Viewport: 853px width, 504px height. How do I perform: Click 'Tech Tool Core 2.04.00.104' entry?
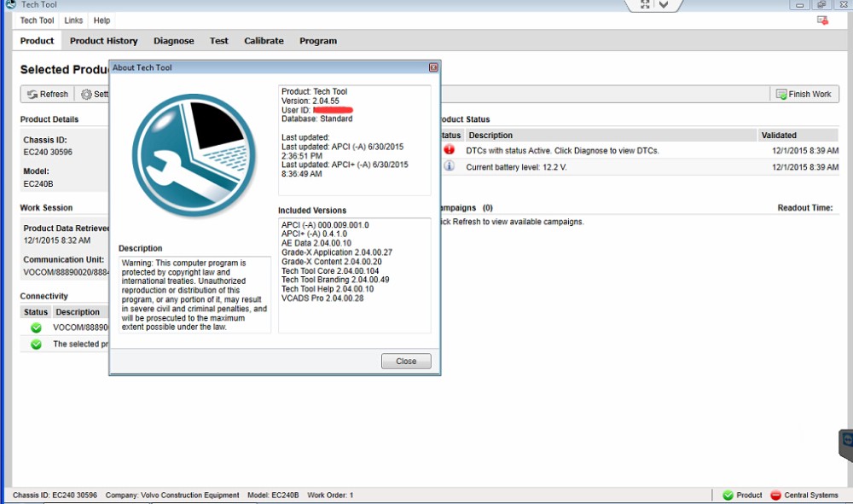330,270
